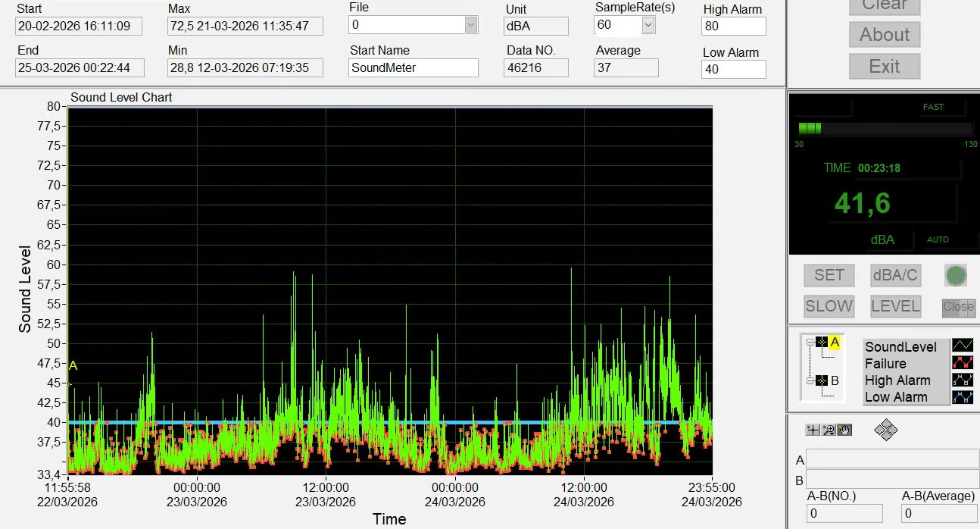Open the SampleRate dropdown
The width and height of the screenshot is (980, 529).
[648, 25]
